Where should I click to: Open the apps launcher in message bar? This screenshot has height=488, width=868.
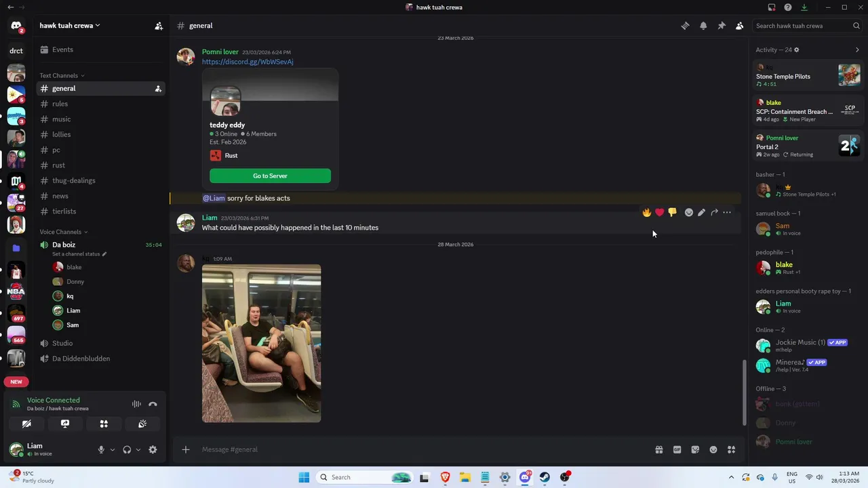pyautogui.click(x=731, y=449)
